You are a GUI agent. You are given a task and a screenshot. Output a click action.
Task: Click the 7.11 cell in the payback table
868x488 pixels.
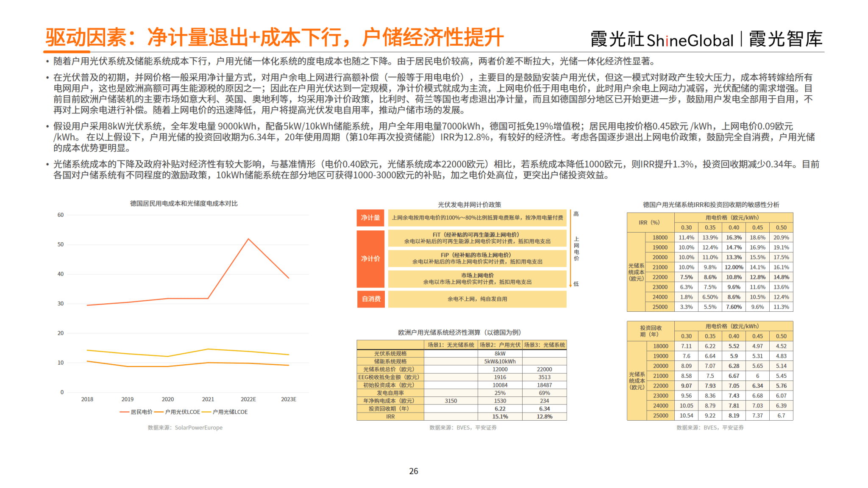tap(686, 346)
